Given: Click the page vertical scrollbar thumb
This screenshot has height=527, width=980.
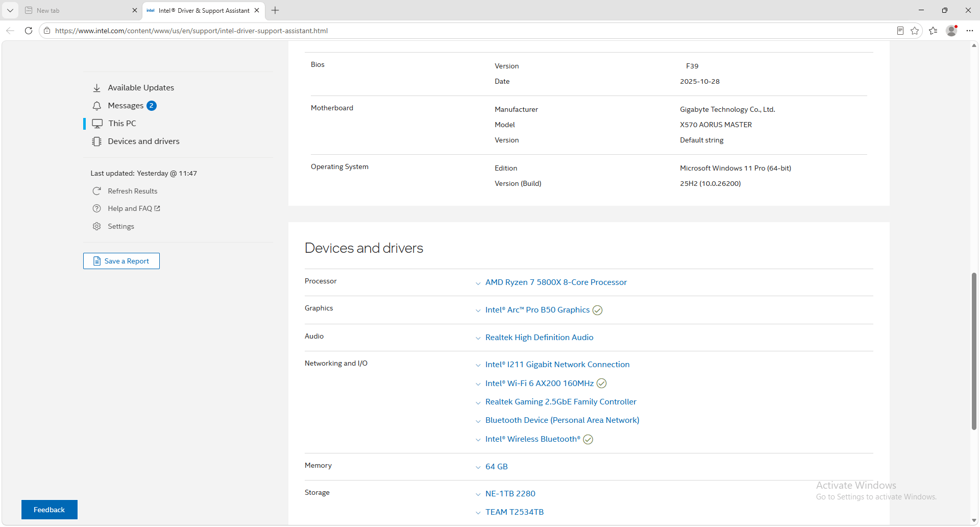Looking at the screenshot, I should pos(974,351).
